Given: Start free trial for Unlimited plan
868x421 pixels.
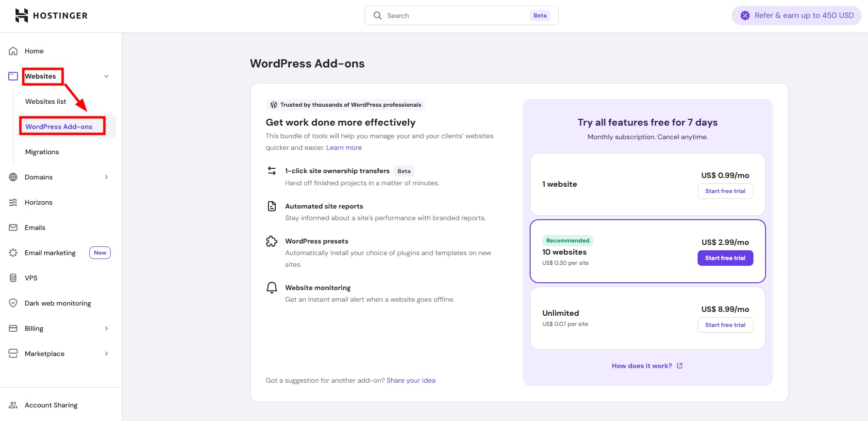Looking at the screenshot, I should 725,325.
